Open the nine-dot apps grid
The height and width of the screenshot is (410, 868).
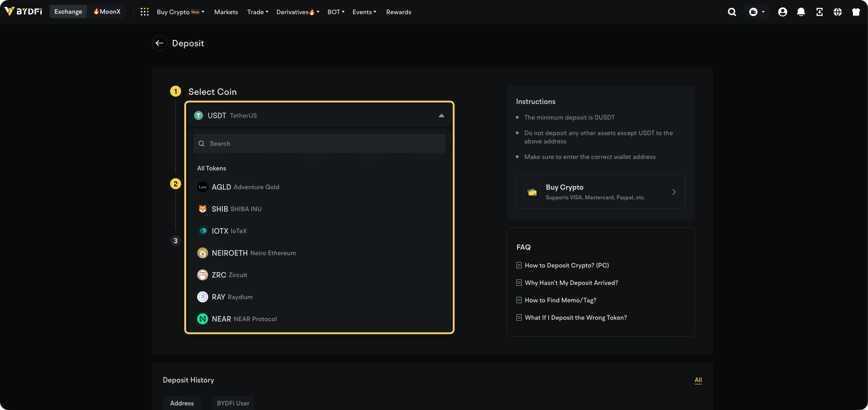144,12
